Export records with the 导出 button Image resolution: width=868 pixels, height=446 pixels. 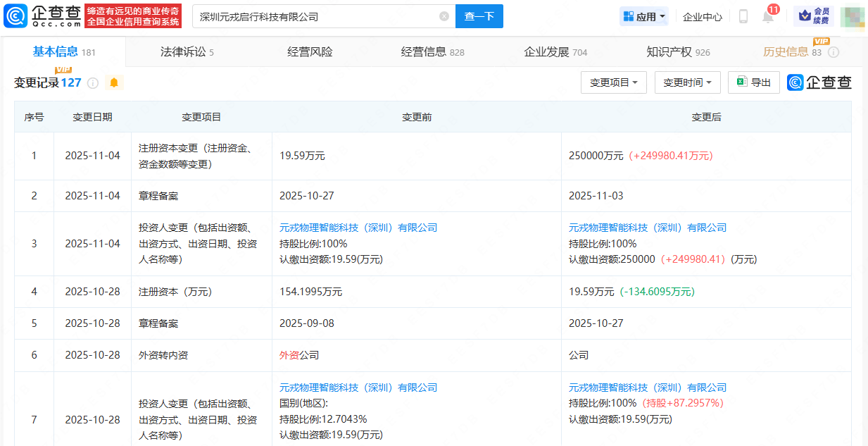tap(753, 82)
